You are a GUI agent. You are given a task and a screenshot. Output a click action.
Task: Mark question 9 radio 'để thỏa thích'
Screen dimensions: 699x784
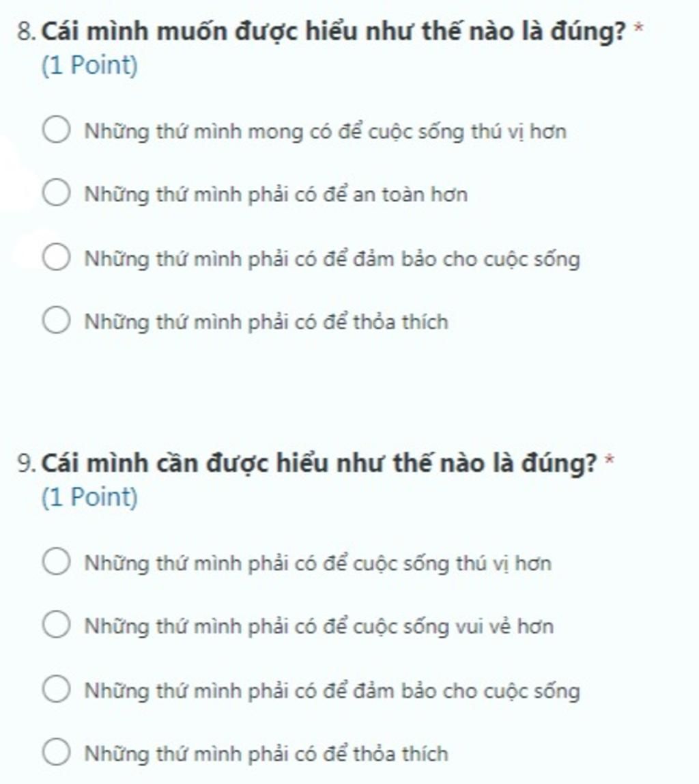pos(56,752)
